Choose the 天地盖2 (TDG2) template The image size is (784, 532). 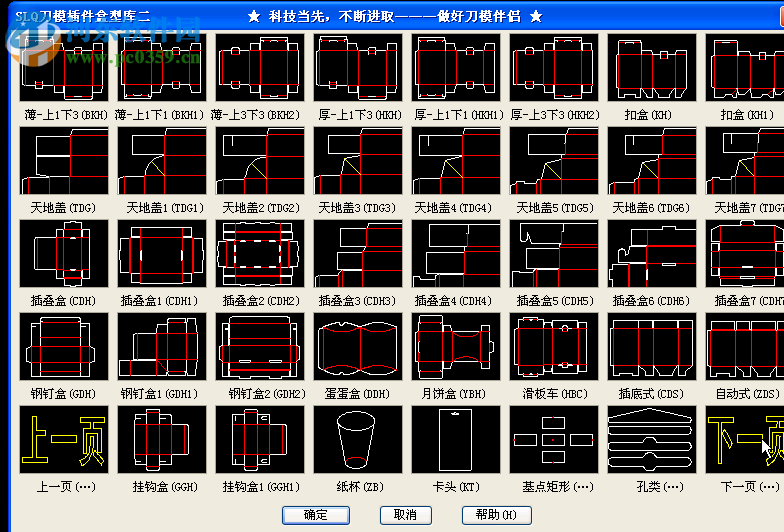pos(260,160)
